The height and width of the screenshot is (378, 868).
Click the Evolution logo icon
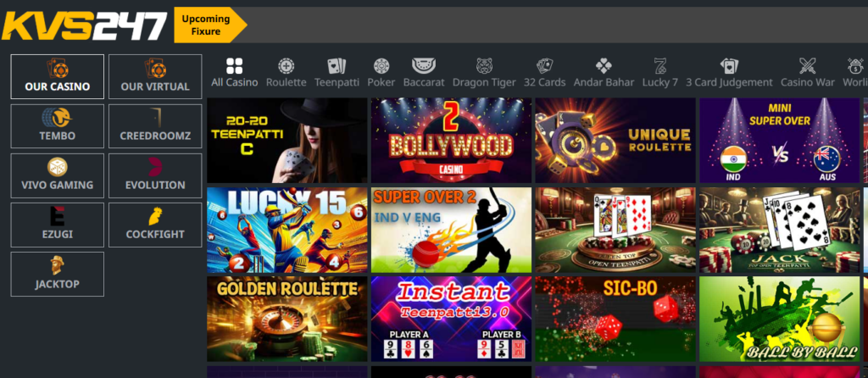[x=155, y=167]
